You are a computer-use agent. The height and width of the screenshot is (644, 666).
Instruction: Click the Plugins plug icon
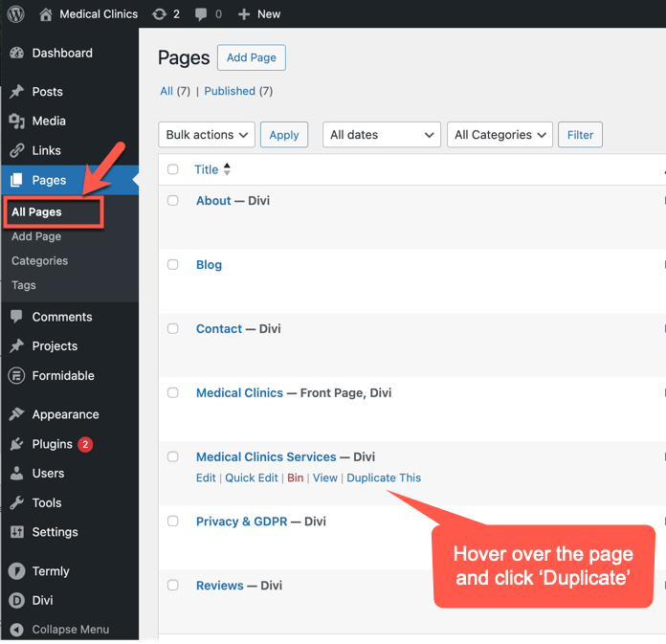coord(17,444)
